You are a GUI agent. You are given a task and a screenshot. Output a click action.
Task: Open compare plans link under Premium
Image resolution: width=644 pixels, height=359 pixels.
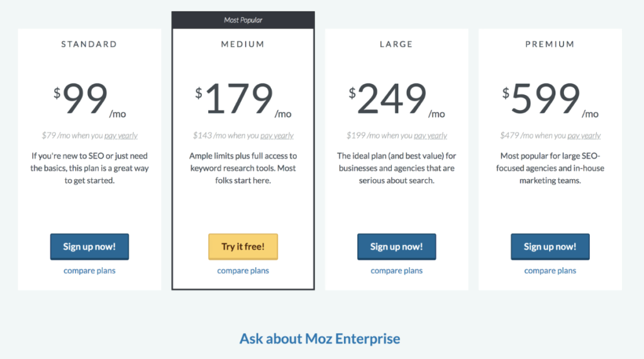click(550, 271)
